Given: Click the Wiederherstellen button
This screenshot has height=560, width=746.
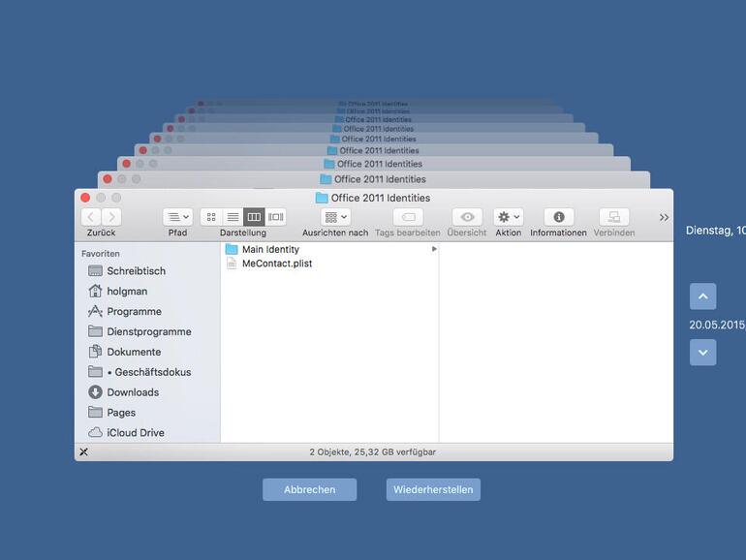Looking at the screenshot, I should (x=433, y=489).
